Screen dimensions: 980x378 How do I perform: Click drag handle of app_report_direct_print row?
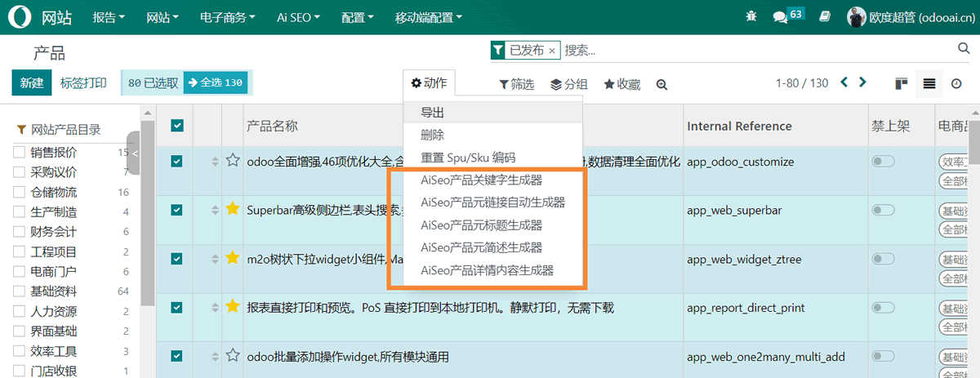215,308
